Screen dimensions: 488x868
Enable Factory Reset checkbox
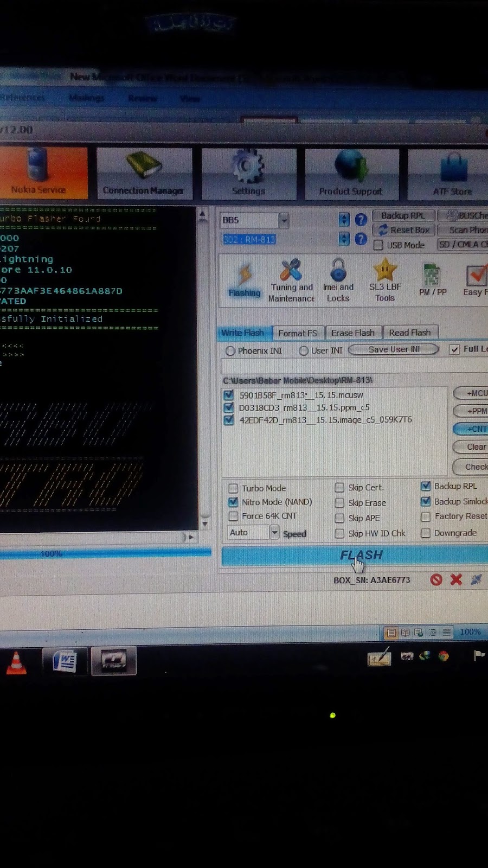point(426,516)
